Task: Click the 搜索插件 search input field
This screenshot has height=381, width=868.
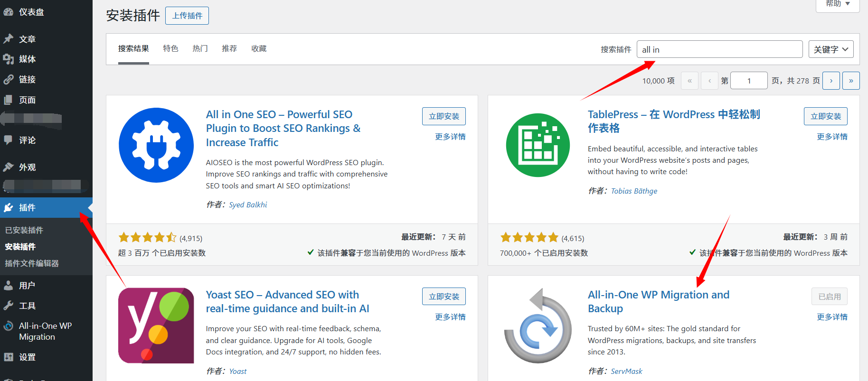Action: (719, 49)
